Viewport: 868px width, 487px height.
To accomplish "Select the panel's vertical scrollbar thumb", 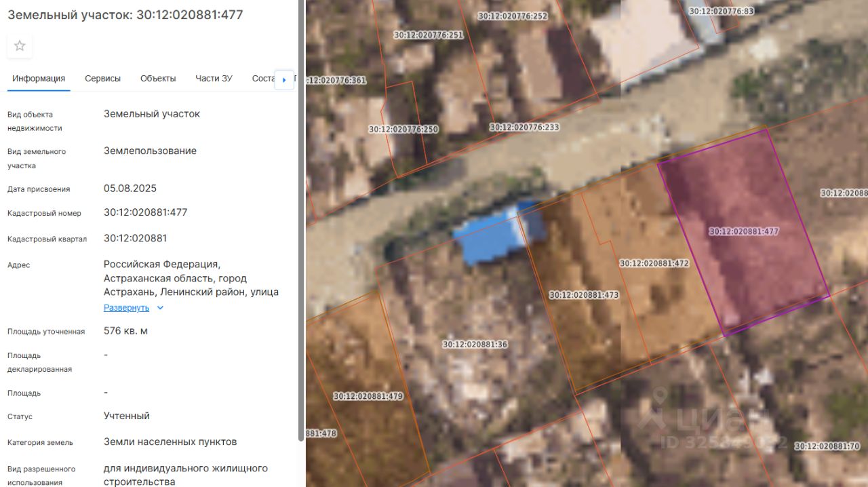I will [x=300, y=220].
